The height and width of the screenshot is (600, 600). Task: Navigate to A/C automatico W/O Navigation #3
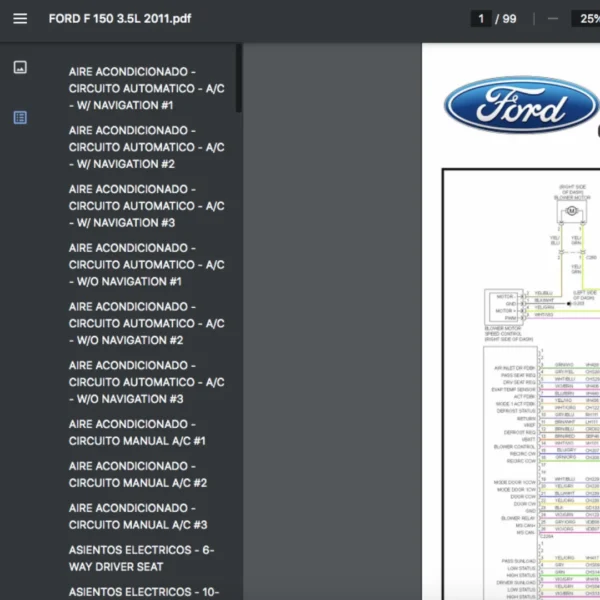[146, 382]
